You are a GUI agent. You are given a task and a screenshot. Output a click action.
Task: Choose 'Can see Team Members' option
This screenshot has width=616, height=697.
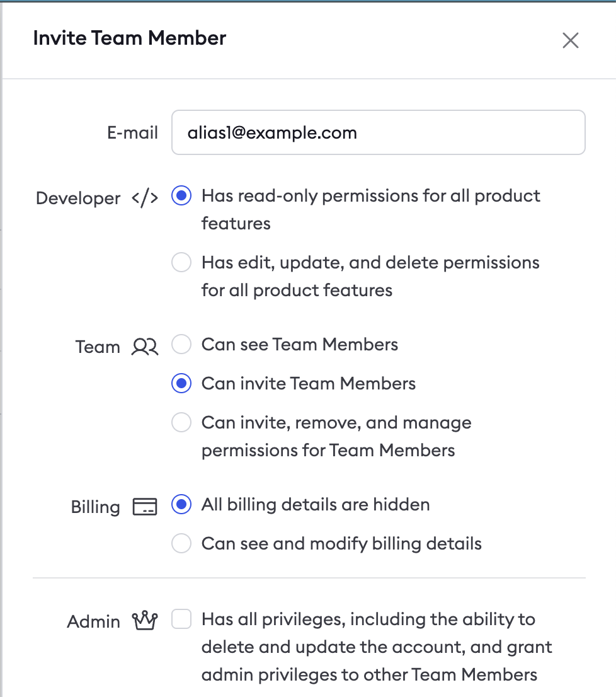click(181, 345)
